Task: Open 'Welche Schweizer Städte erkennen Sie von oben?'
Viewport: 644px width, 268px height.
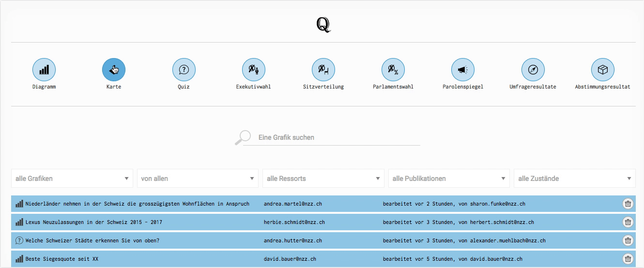Action: click(92, 240)
